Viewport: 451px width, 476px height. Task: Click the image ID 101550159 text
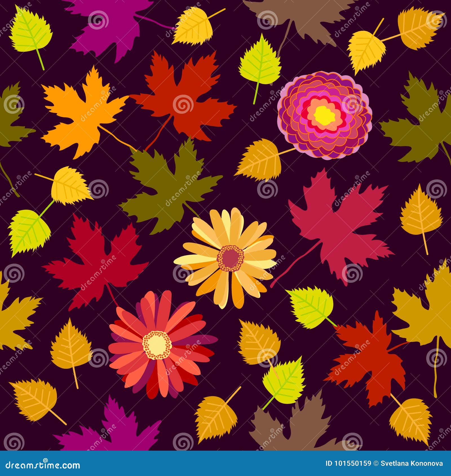349,463
